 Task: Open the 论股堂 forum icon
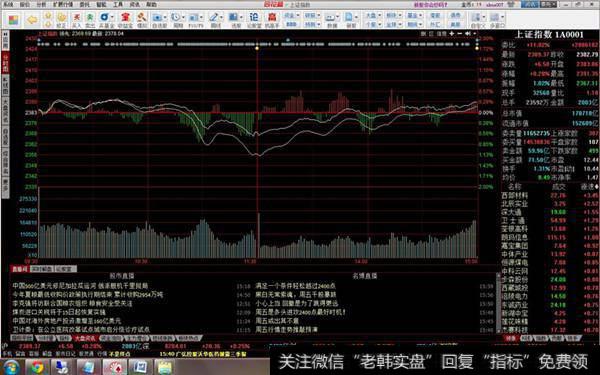(x=254, y=20)
